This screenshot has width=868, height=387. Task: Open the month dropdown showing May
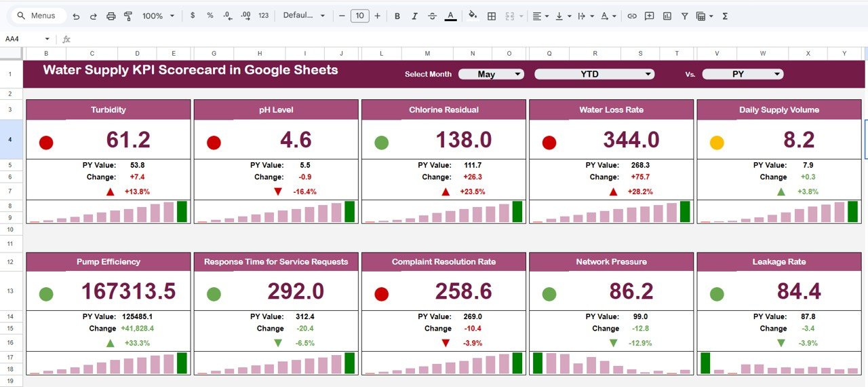(491, 74)
